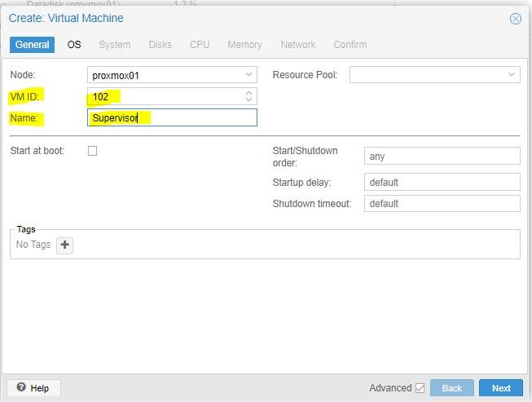The height and width of the screenshot is (402, 532).
Task: Toggle the Start at boot checkbox
Action: point(92,151)
